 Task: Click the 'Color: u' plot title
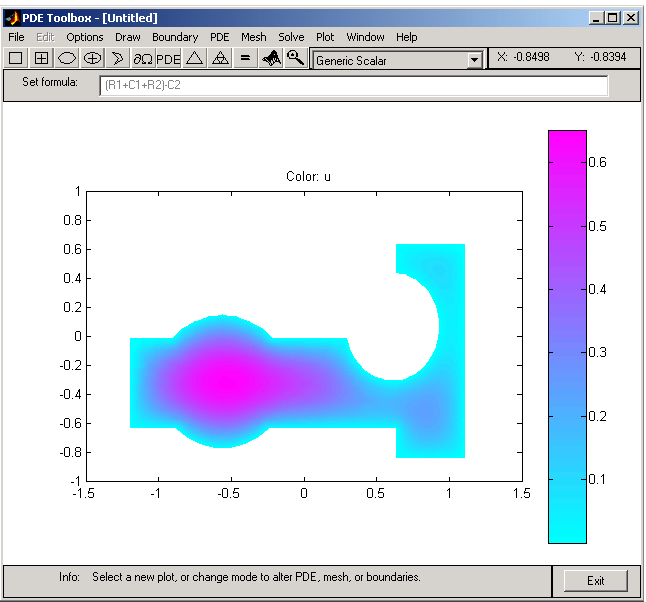pos(308,176)
